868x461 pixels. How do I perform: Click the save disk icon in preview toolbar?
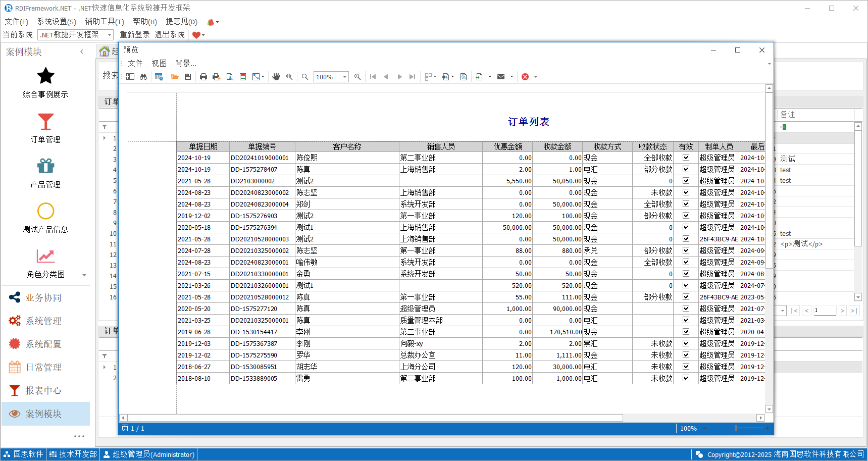coord(188,77)
